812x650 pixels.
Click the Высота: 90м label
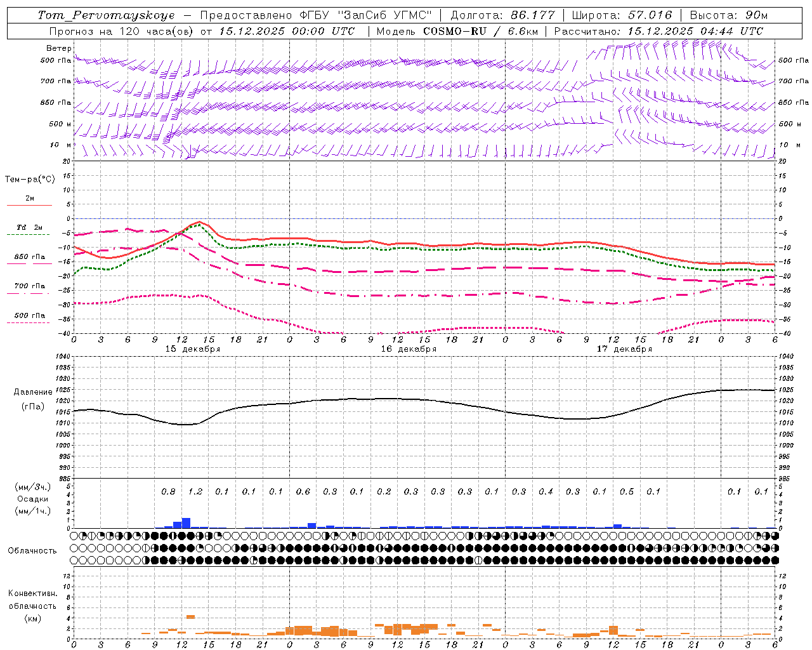tap(728, 15)
